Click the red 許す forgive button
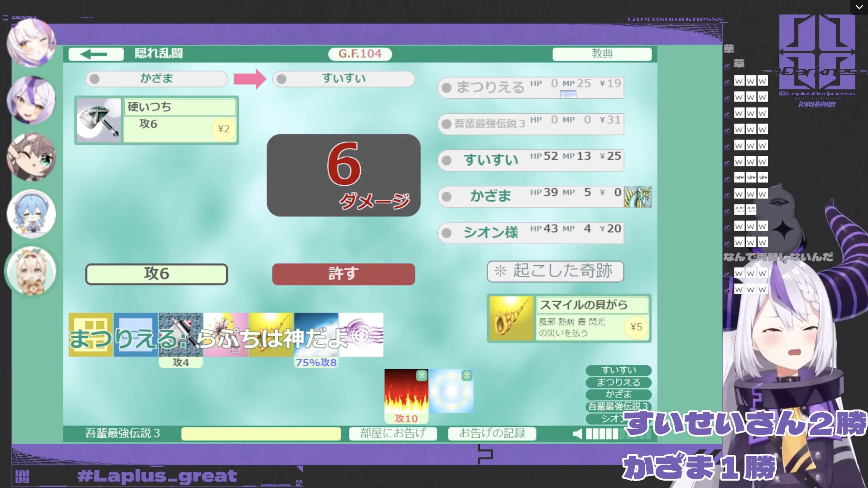868x488 pixels. tap(343, 274)
